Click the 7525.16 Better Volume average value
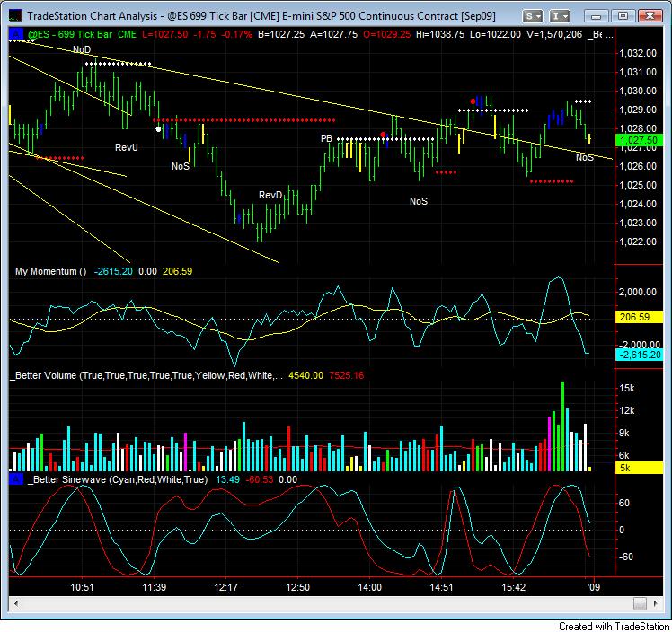The image size is (672, 632). [x=346, y=375]
